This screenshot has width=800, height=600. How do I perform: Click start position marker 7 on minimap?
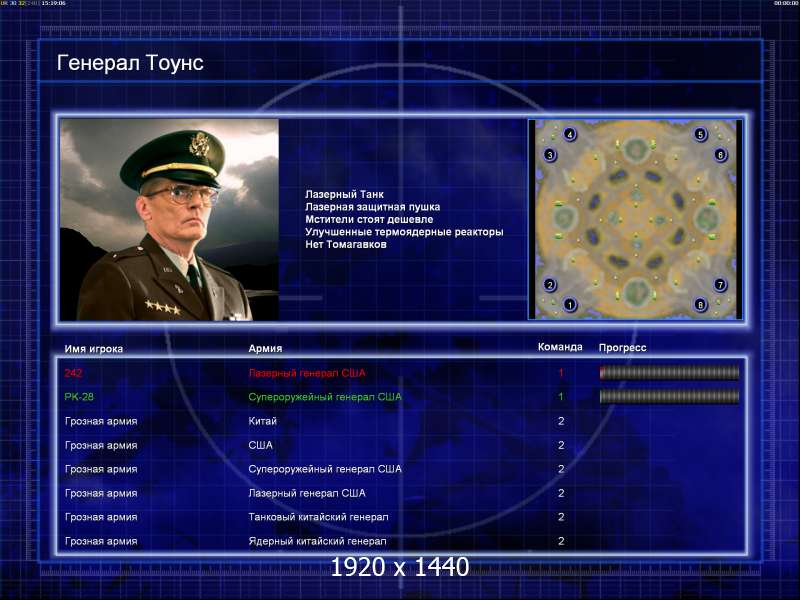(x=720, y=285)
